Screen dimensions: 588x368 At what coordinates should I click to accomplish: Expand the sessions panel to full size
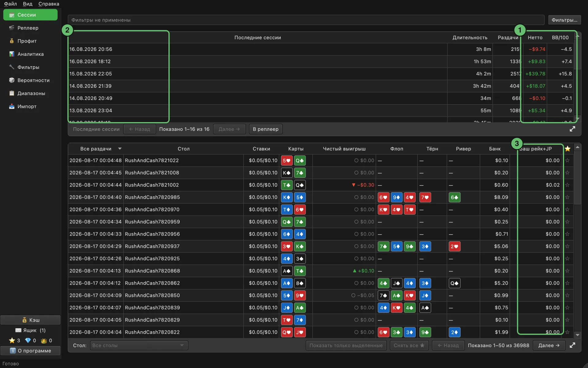coord(572,129)
